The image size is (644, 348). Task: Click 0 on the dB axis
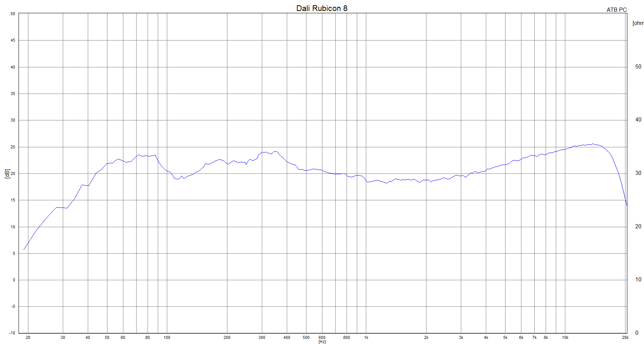14,280
